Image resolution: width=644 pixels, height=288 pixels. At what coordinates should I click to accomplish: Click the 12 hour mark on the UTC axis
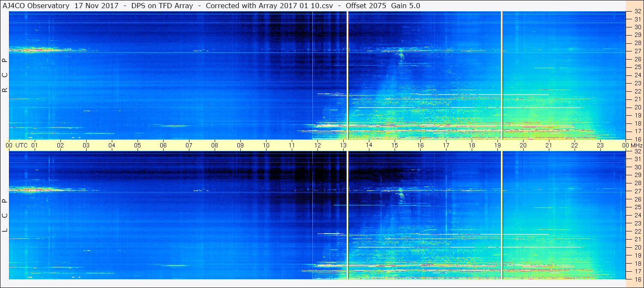click(318, 145)
